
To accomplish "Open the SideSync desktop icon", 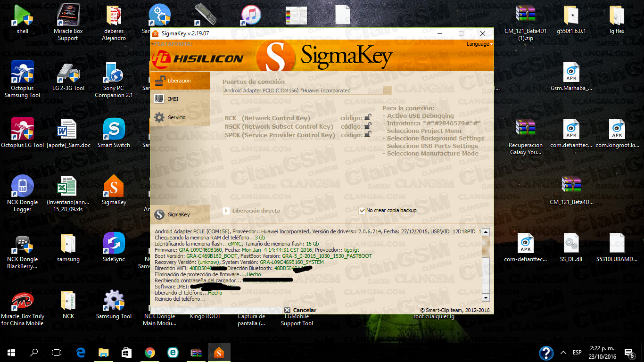I will point(114,247).
